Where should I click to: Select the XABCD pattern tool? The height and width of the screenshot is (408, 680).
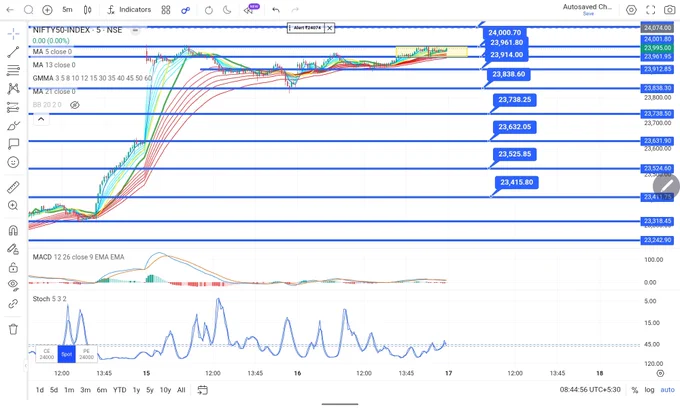(13, 89)
